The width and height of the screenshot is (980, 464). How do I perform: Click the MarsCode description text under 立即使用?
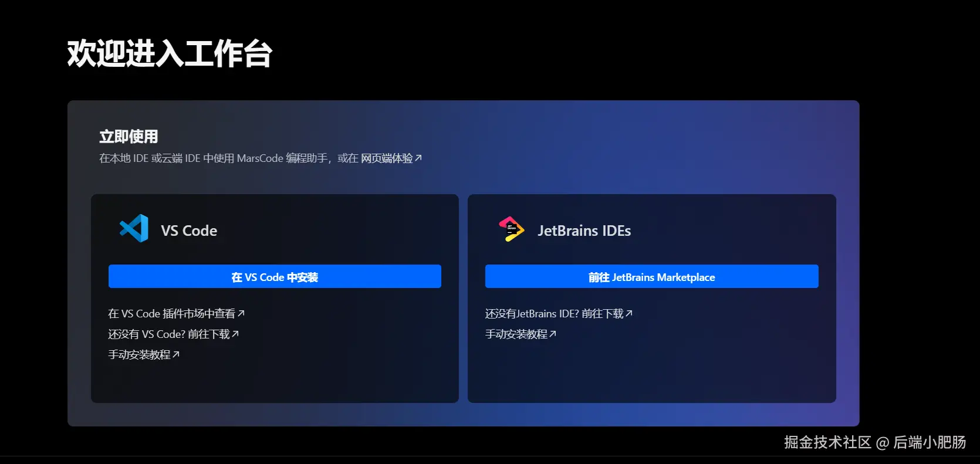(229, 158)
